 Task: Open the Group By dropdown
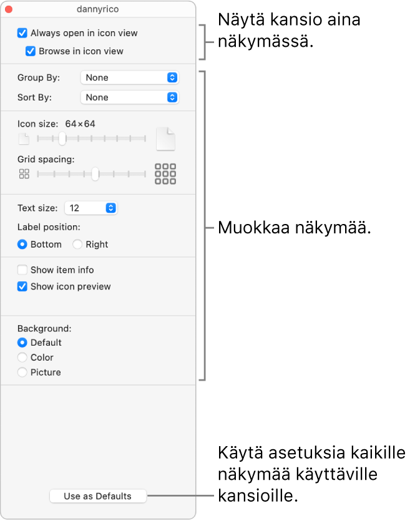coord(130,77)
